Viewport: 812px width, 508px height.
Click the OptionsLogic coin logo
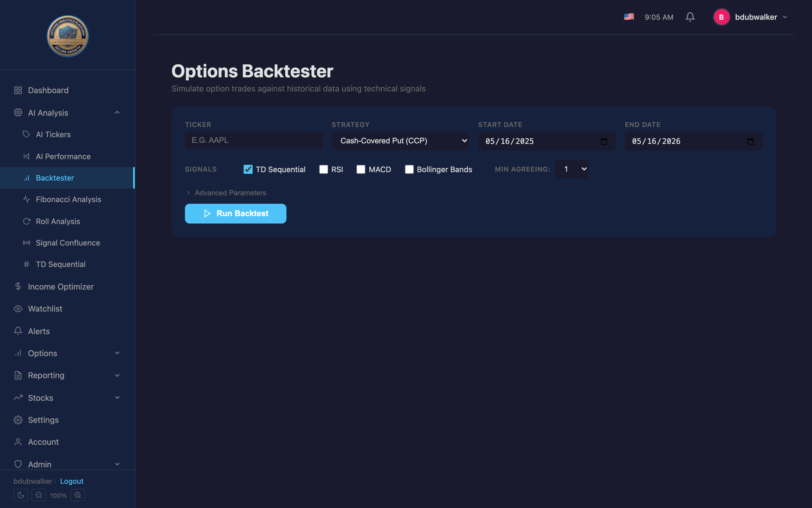[67, 36]
